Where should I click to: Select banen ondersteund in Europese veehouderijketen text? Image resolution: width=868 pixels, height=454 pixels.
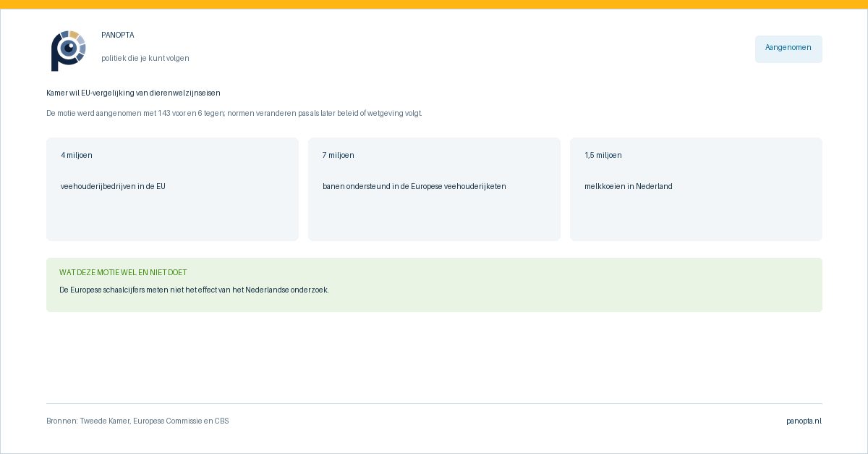tap(414, 187)
